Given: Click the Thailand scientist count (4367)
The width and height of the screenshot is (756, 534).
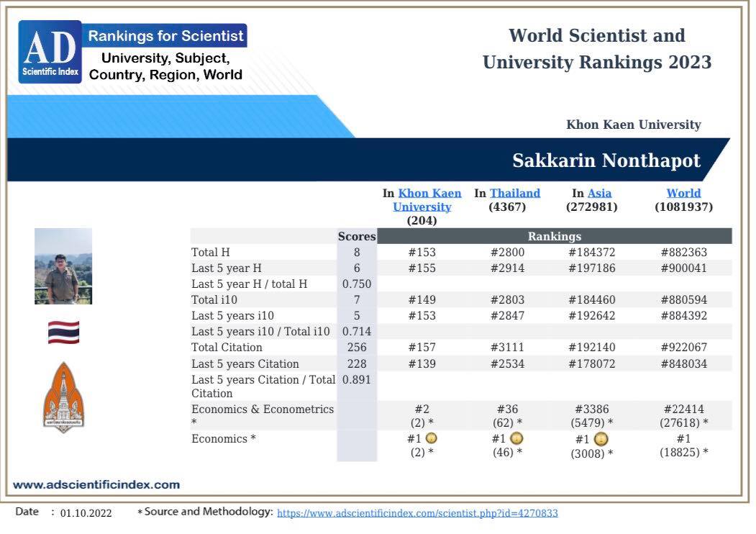Looking at the screenshot, I should coord(507,207).
